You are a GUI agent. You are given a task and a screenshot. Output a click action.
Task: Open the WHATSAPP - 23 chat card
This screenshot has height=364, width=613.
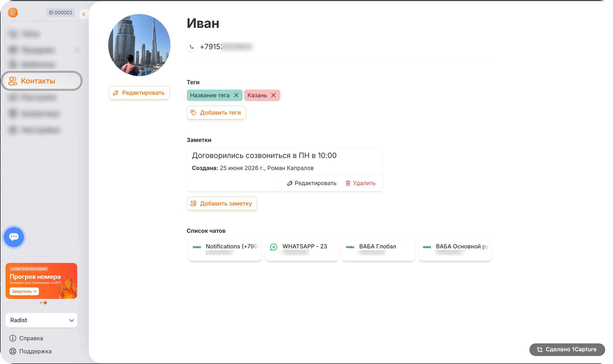tap(302, 250)
